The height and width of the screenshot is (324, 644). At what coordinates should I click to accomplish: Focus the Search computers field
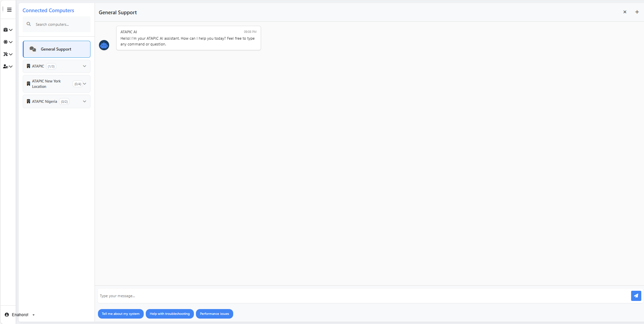pos(57,24)
